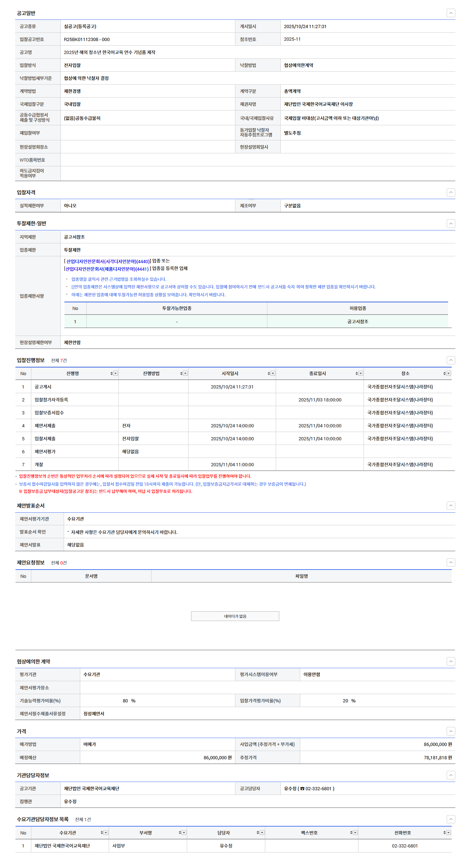Collapse the 가격 section
Viewport: 469px width, 868px height.
(451, 731)
